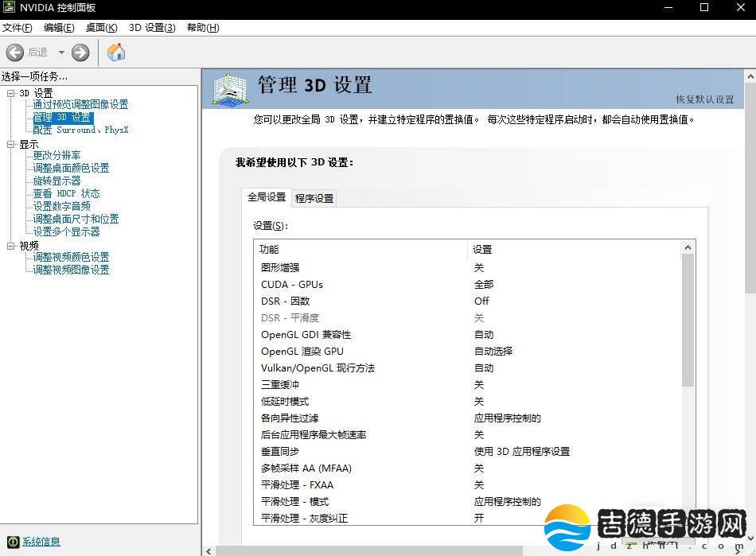Open the 桌面(K) menu
The height and width of the screenshot is (556, 756).
(x=101, y=28)
